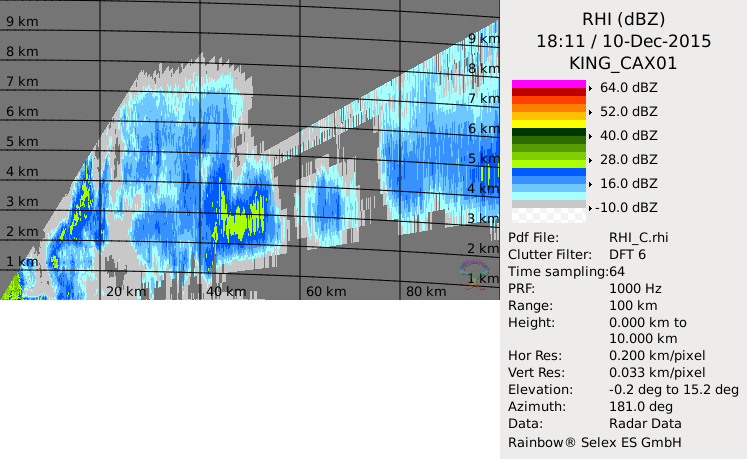Click the 'Data:' label
The height and width of the screenshot is (459, 747).
pyautogui.click(x=525, y=423)
